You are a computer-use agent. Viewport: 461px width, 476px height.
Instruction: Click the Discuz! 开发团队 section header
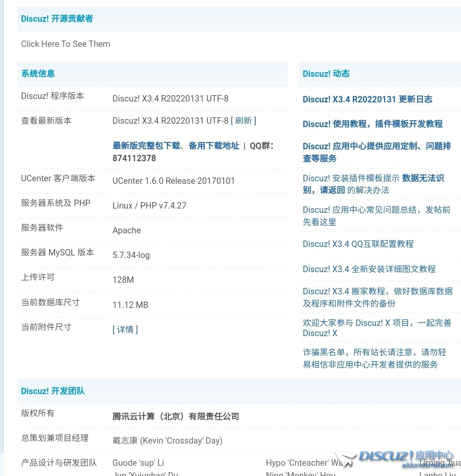click(53, 391)
